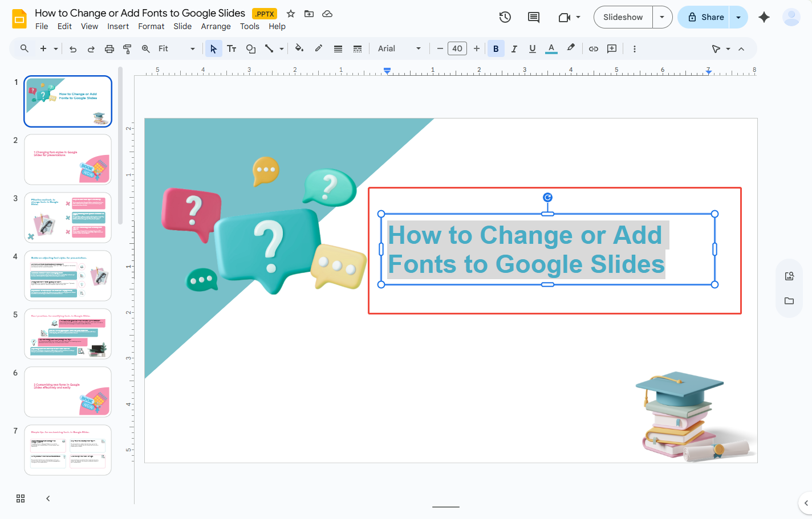
Task: Toggle italic formatting
Action: tap(514, 48)
